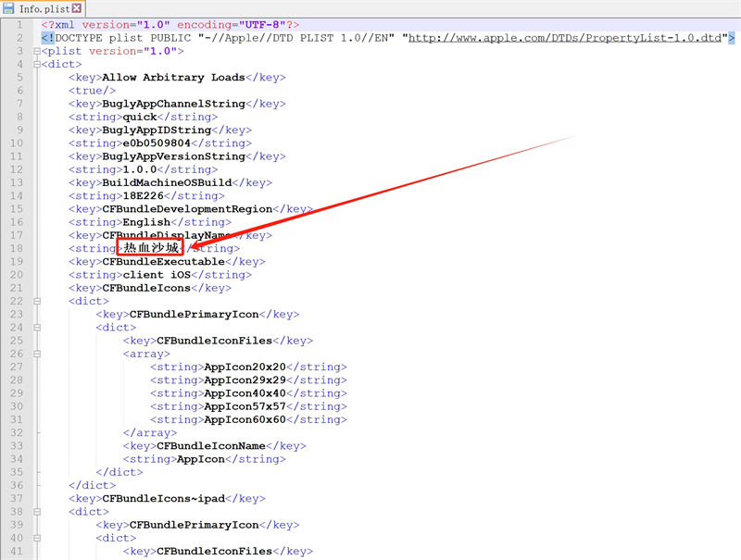The image size is (741, 560).
Task: Click line number 1 in the margin
Action: [19, 25]
